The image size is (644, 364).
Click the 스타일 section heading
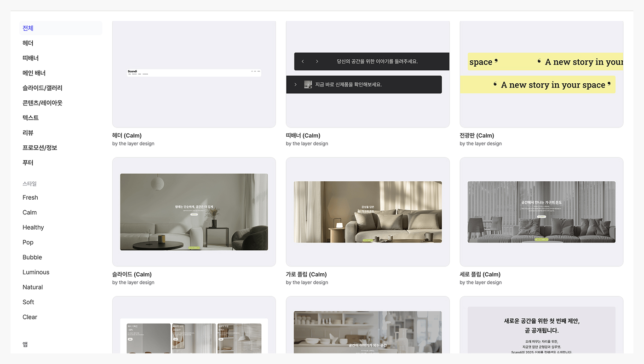(x=29, y=184)
